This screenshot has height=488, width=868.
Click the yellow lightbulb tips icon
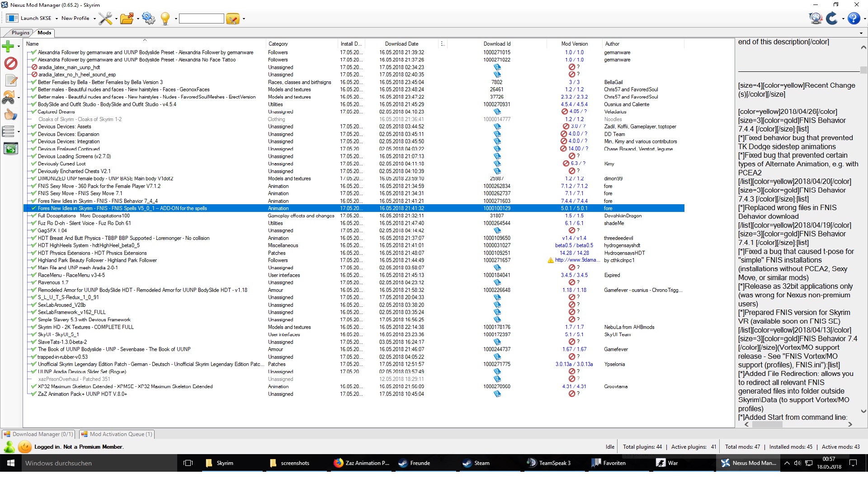[x=165, y=19]
